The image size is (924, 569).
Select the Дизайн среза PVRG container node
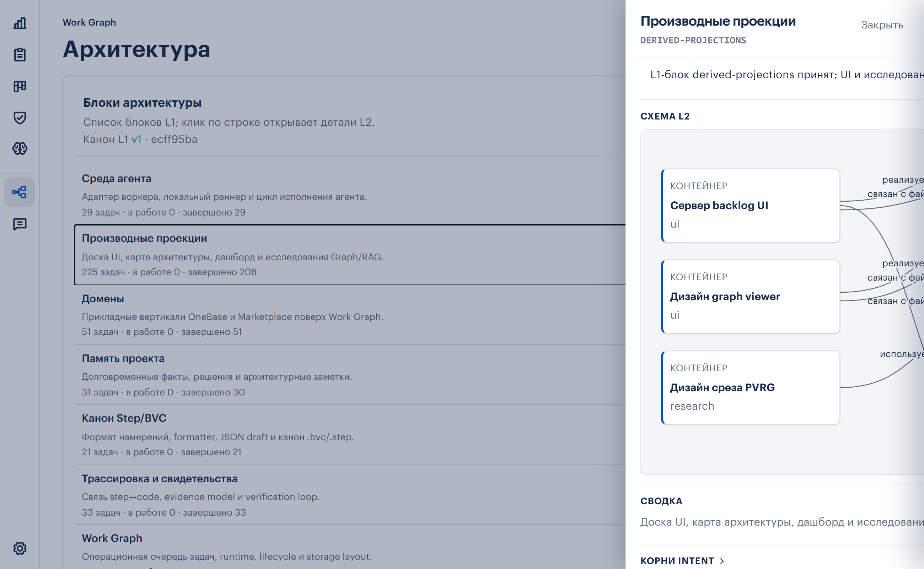pos(751,388)
